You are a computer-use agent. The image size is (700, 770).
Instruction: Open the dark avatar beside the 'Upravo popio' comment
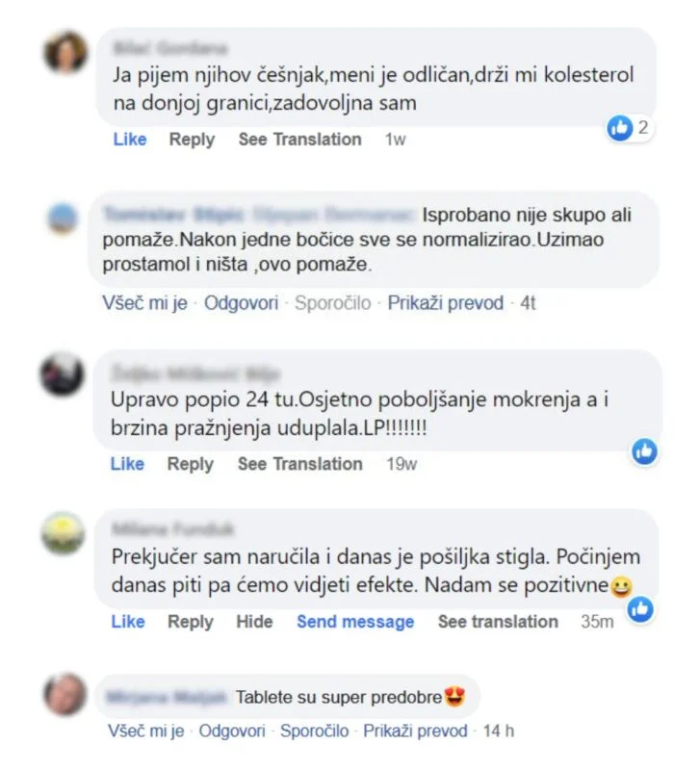click(x=63, y=374)
